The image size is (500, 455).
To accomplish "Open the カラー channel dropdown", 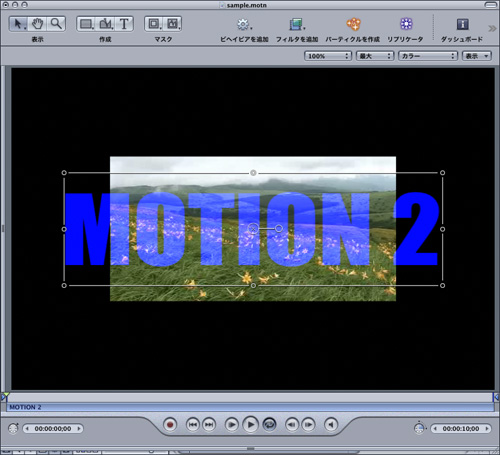I will tap(428, 56).
